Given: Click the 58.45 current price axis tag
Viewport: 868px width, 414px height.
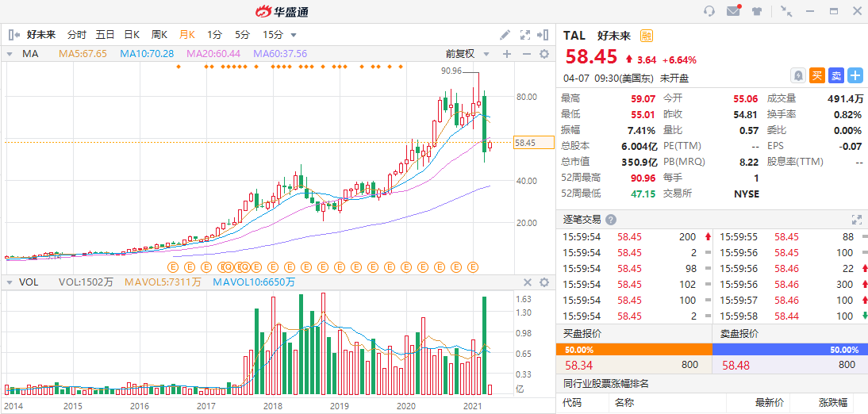Looking at the screenshot, I should (534, 142).
